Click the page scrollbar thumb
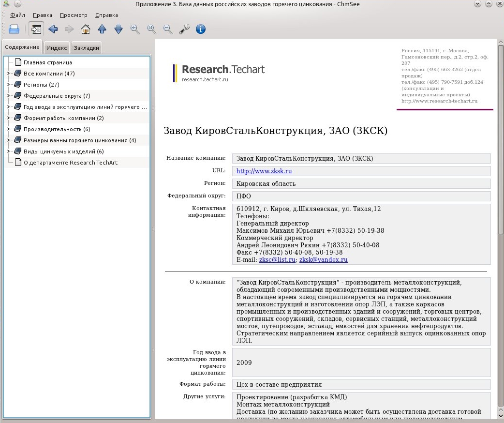The height and width of the screenshot is (423, 504). pyautogui.click(x=501, y=139)
